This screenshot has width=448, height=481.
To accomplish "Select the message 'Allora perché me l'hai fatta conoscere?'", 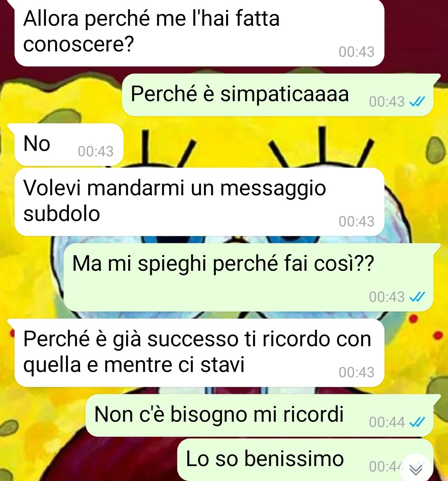I will pyautogui.click(x=200, y=32).
